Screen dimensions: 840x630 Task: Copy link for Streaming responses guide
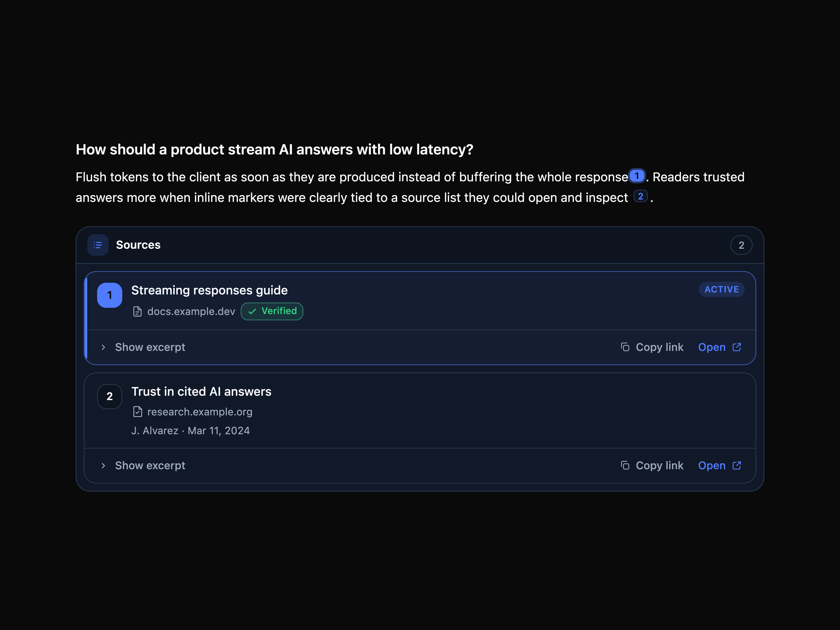652,347
